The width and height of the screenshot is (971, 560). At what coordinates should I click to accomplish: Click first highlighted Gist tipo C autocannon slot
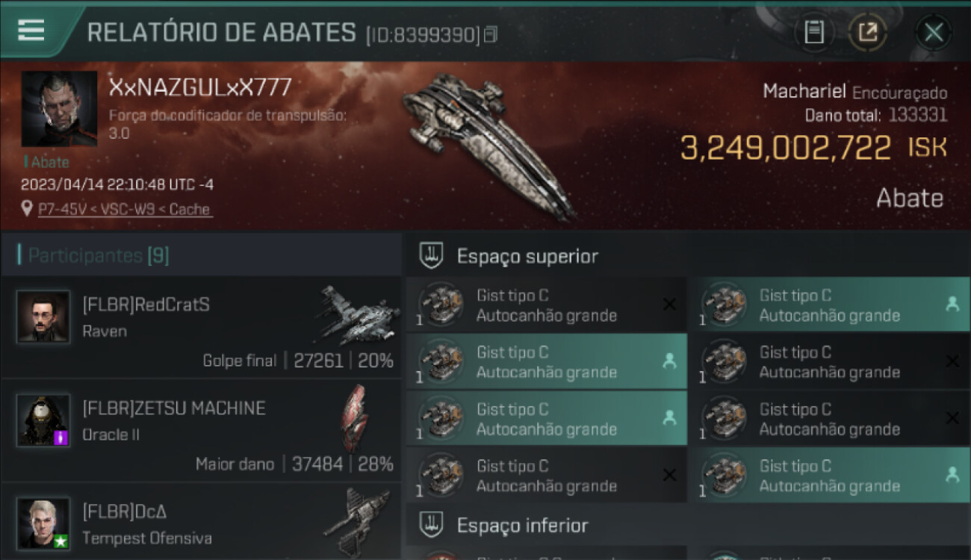[x=828, y=305]
